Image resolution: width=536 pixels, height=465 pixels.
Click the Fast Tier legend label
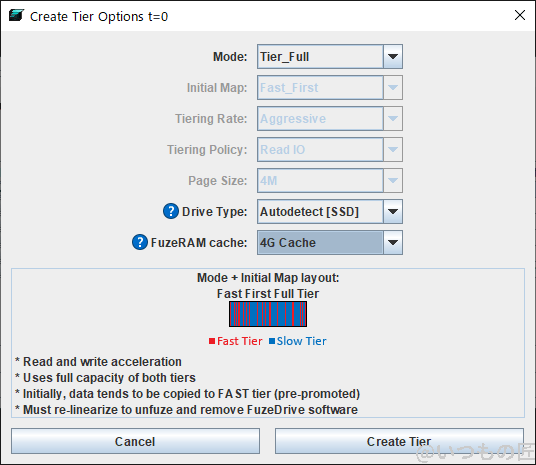pyautogui.click(x=240, y=341)
